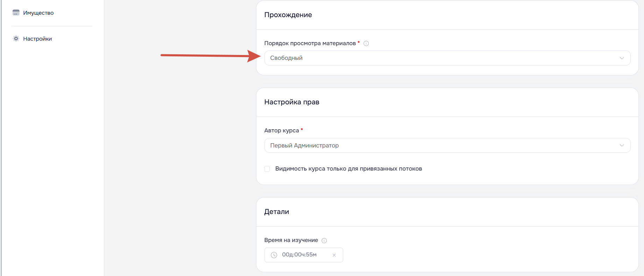Expand the Автор курса dropdown using its chevron
This screenshot has height=276, width=644.
tap(622, 145)
